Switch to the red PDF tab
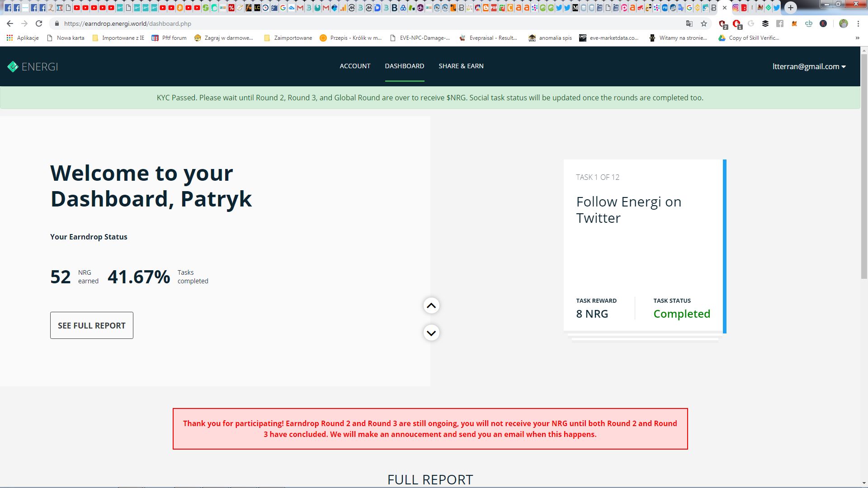Viewport: 868px width, 488px height. [x=494, y=8]
